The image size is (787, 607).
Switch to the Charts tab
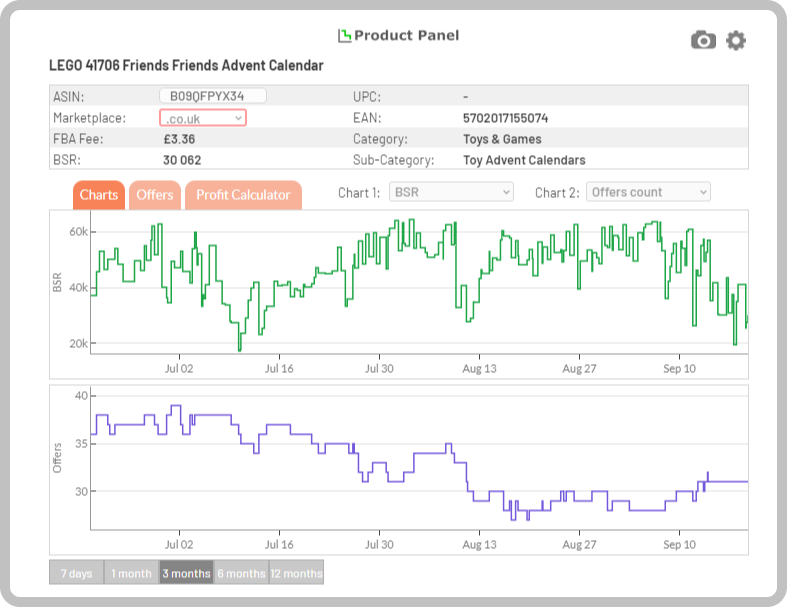[x=99, y=195]
